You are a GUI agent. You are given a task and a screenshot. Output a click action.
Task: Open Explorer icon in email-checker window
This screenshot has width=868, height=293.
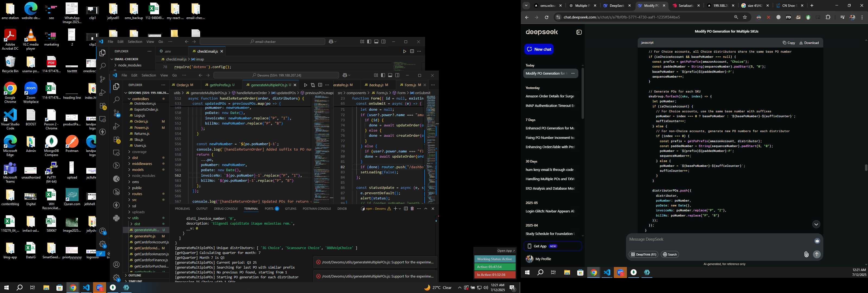point(103,53)
